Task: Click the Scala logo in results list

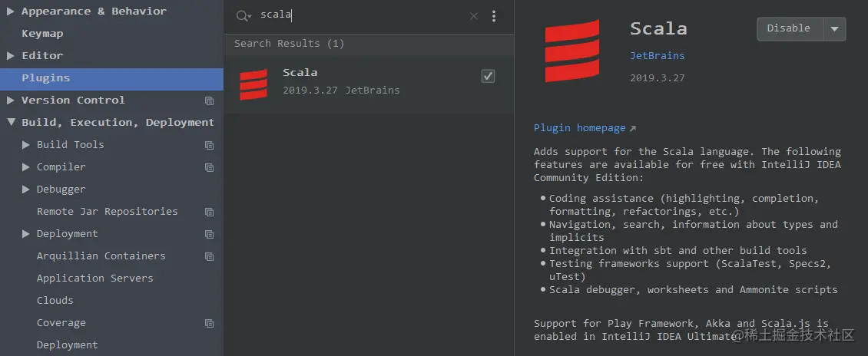Action: click(253, 84)
